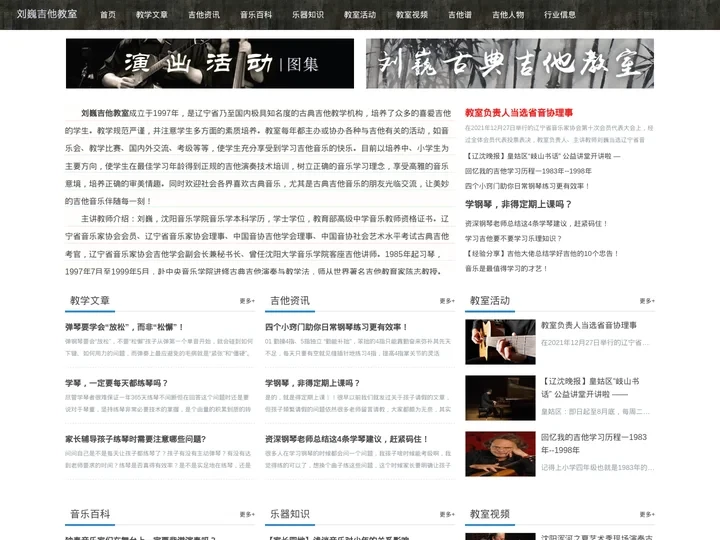This screenshot has width=720, height=540.
Task: Open article 学琴，一定要每天都练琴吗？
Action: (x=117, y=383)
